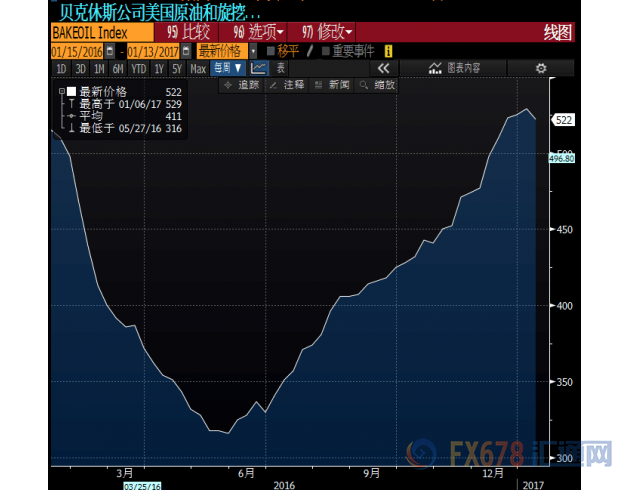Click the 比较 compare button
Screen dimensions: 630x490
click(x=188, y=31)
